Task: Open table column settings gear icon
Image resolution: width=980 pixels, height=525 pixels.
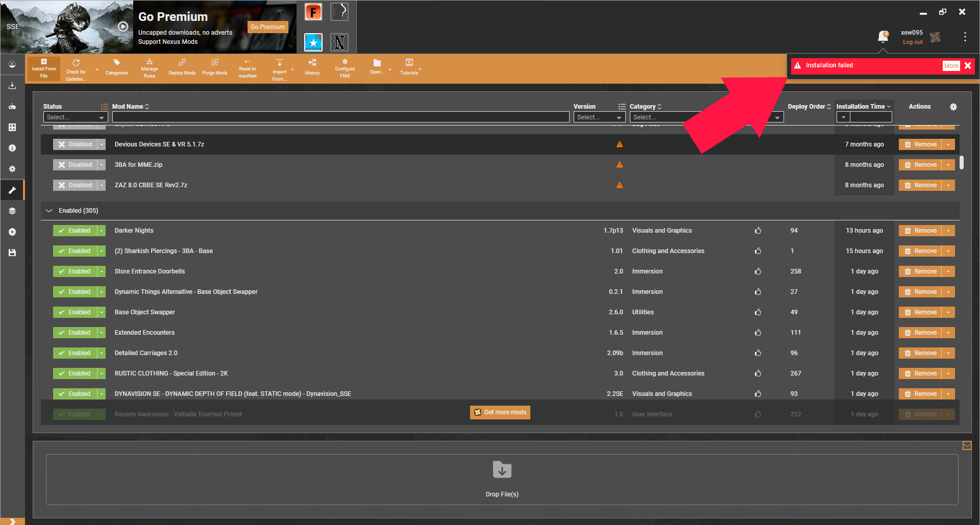Action: [953, 107]
